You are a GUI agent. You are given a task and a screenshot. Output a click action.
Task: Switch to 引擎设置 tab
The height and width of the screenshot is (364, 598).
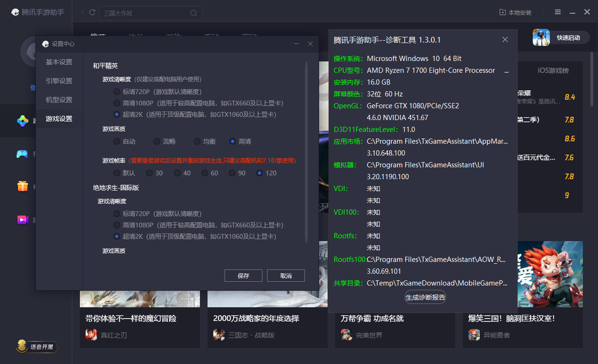coord(59,81)
